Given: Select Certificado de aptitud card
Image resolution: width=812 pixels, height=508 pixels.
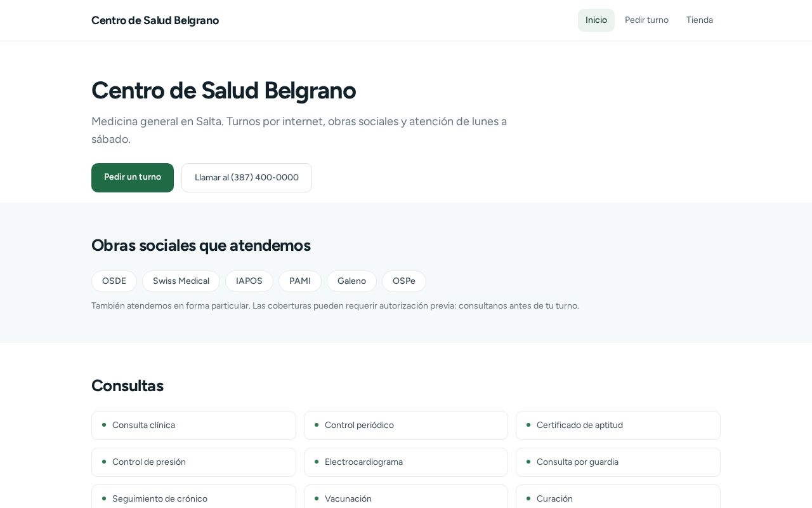Looking at the screenshot, I should [x=618, y=425].
